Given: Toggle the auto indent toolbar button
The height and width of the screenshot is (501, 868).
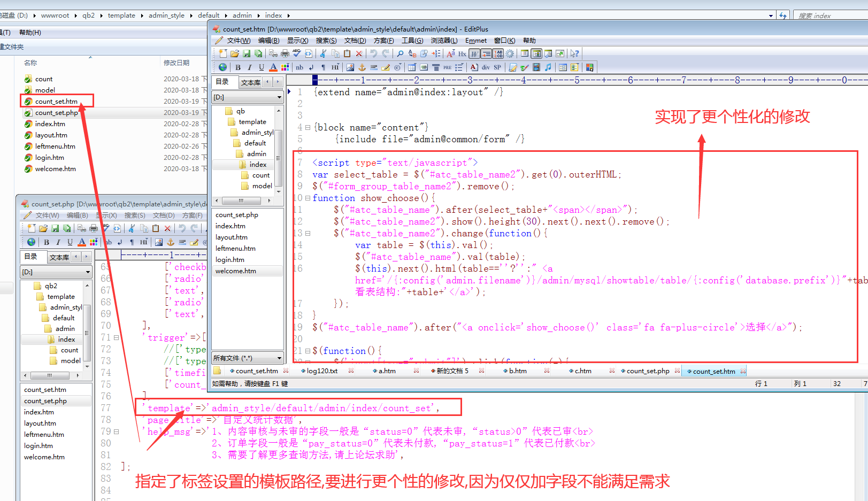Looking at the screenshot, I should tap(486, 53).
